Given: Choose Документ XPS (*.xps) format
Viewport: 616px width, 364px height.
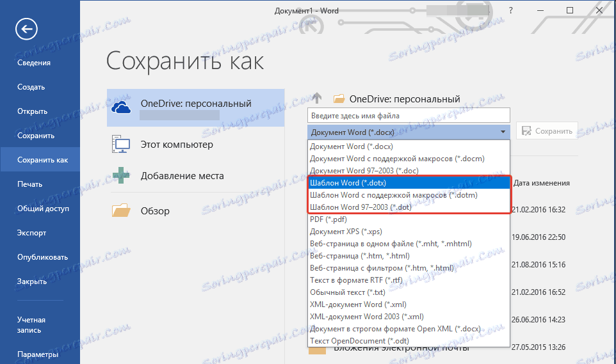Looking at the screenshot, I should tap(409, 232).
